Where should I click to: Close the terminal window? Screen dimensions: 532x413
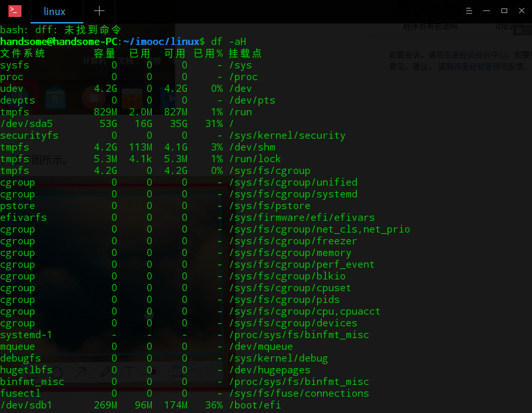pyautogui.click(x=522, y=11)
